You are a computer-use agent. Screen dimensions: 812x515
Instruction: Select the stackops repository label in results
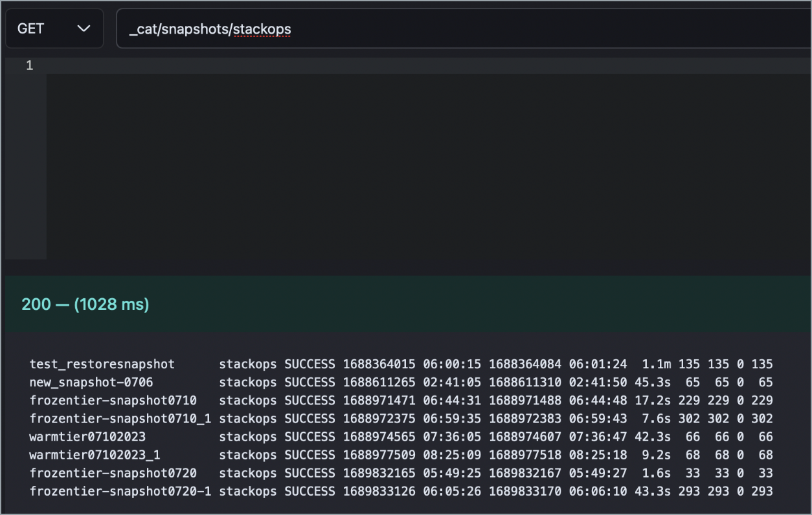pos(247,364)
